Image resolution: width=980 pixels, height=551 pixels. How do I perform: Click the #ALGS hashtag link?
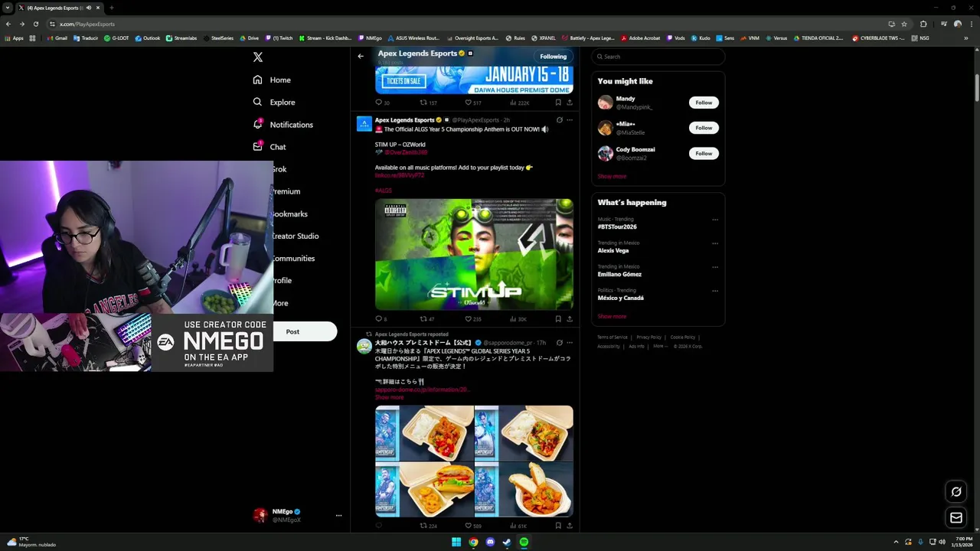(x=383, y=191)
